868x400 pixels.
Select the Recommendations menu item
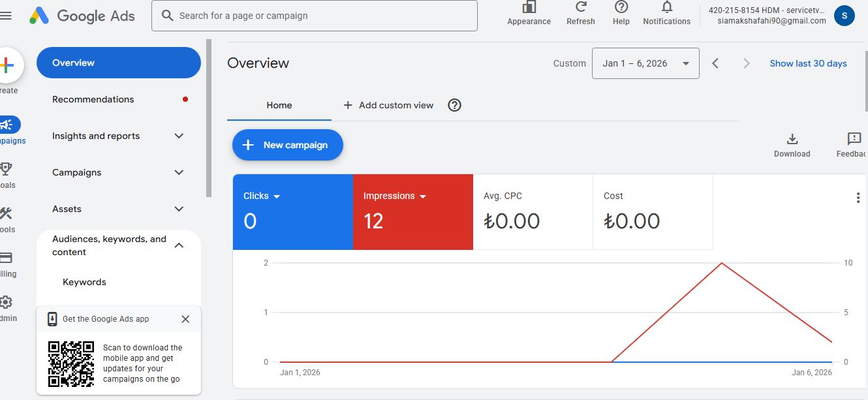point(93,99)
